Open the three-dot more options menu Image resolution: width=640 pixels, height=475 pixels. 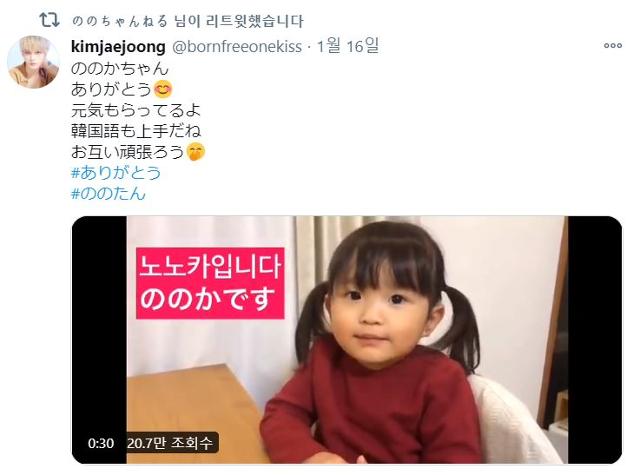[613, 46]
